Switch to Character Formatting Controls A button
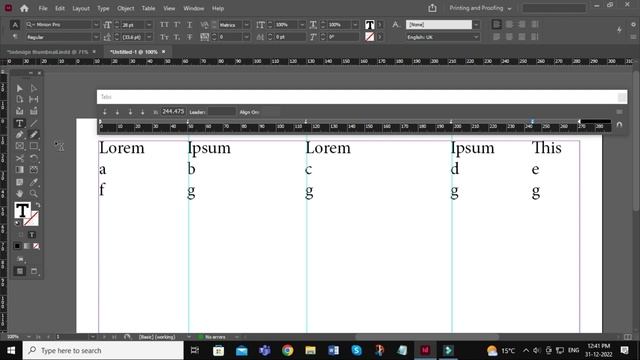This screenshot has height=360, width=640. coord(15,25)
